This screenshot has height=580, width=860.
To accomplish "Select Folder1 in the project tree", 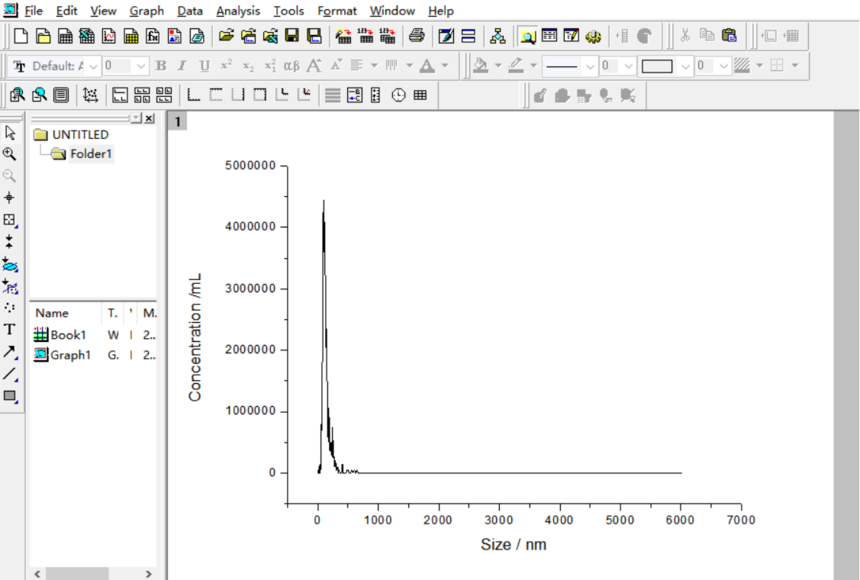I will (90, 154).
